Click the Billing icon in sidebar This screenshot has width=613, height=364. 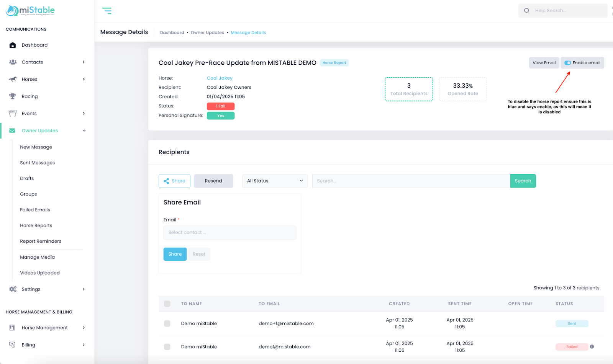pyautogui.click(x=13, y=345)
